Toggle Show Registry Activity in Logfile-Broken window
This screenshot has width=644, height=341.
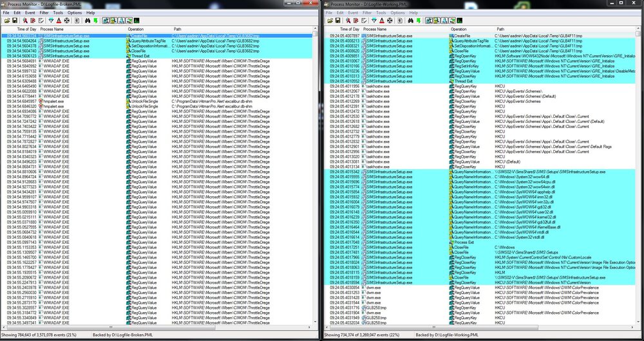[105, 21]
